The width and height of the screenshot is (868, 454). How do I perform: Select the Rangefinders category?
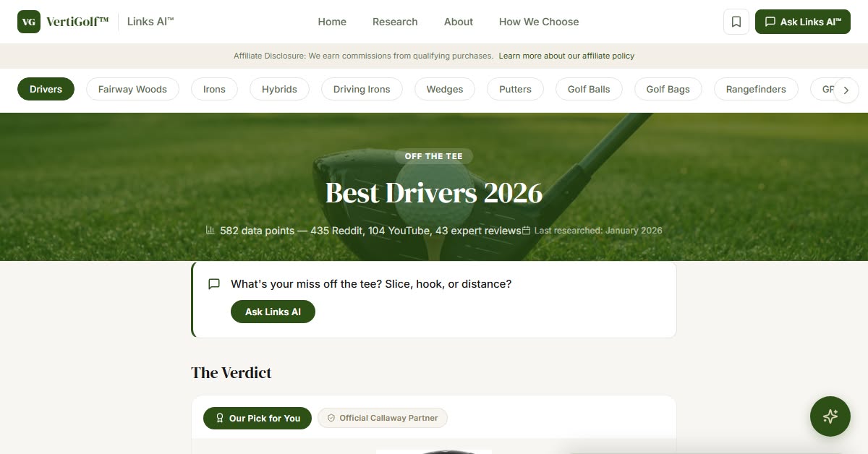(x=756, y=89)
